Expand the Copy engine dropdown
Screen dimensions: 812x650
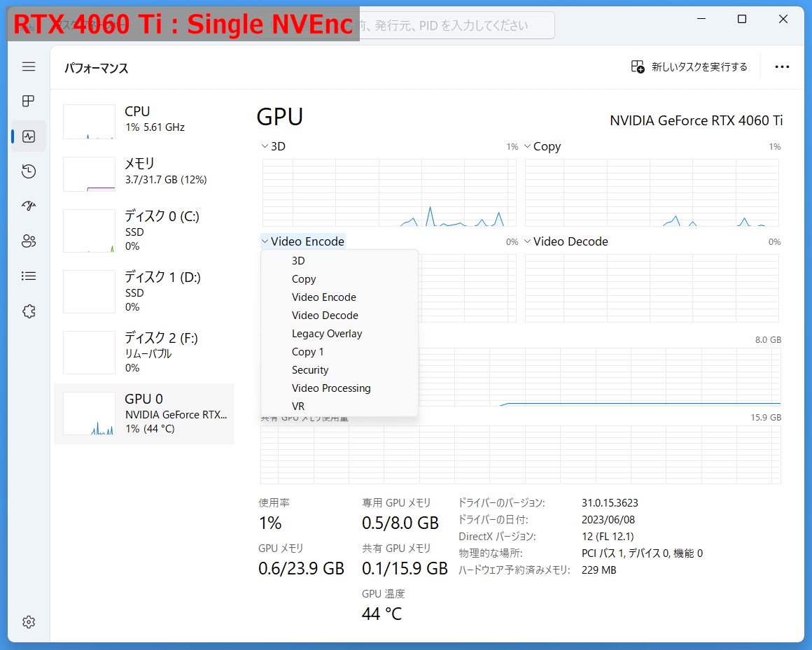[542, 146]
